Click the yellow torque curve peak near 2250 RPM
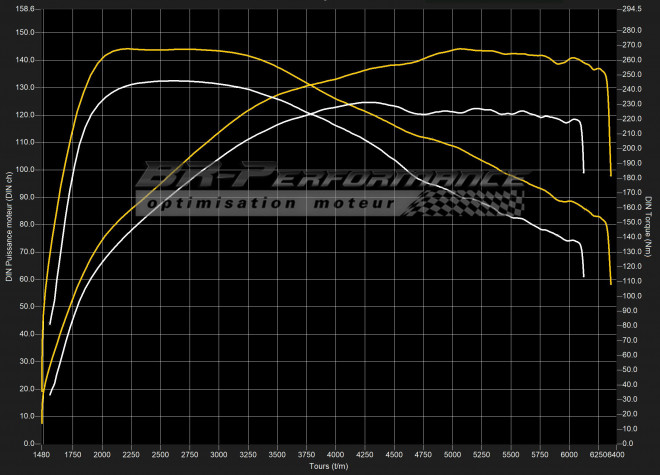 click(x=128, y=48)
